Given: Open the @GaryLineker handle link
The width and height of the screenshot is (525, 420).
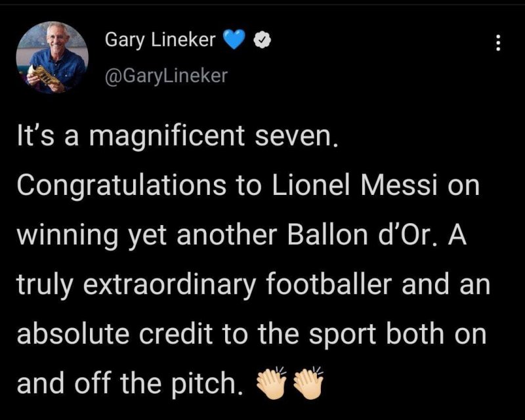Looking at the screenshot, I should [x=166, y=75].
